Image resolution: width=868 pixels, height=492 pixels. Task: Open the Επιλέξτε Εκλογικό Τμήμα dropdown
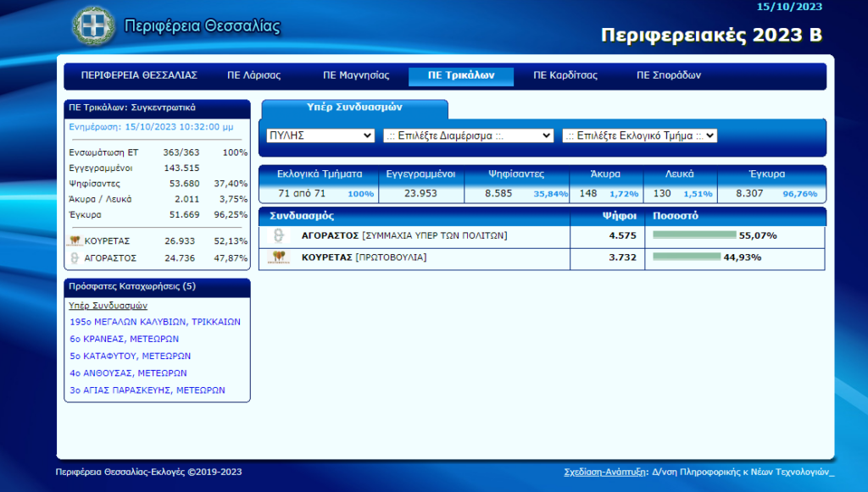pos(639,135)
